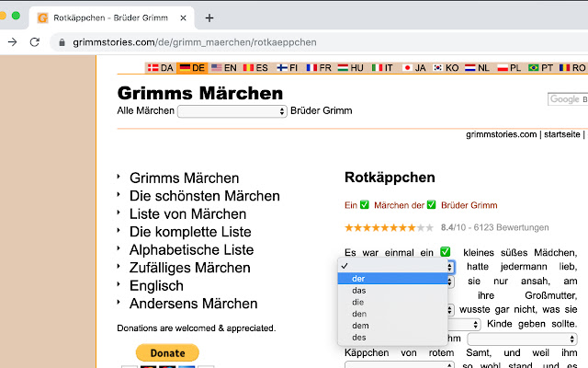Choose 'der' in the open dropdown
The image size is (588, 368).
click(x=392, y=279)
